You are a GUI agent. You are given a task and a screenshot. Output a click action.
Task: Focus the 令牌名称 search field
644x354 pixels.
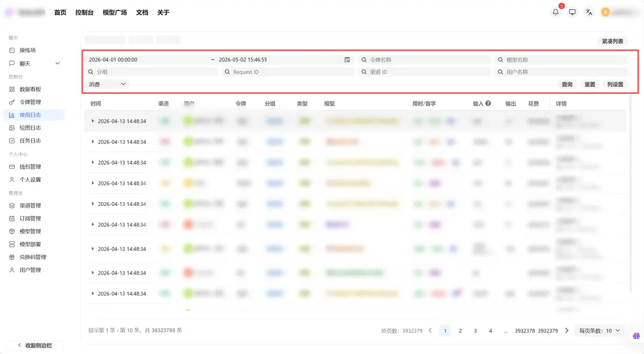[x=424, y=60]
